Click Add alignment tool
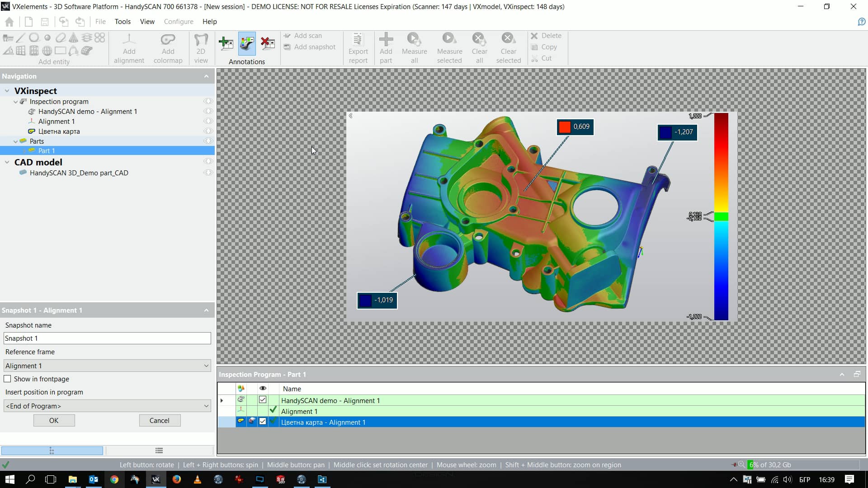Image resolution: width=868 pixels, height=488 pixels. [x=129, y=48]
